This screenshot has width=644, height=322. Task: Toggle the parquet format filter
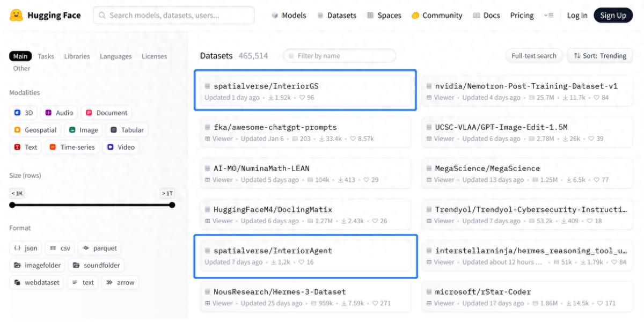[x=99, y=248]
